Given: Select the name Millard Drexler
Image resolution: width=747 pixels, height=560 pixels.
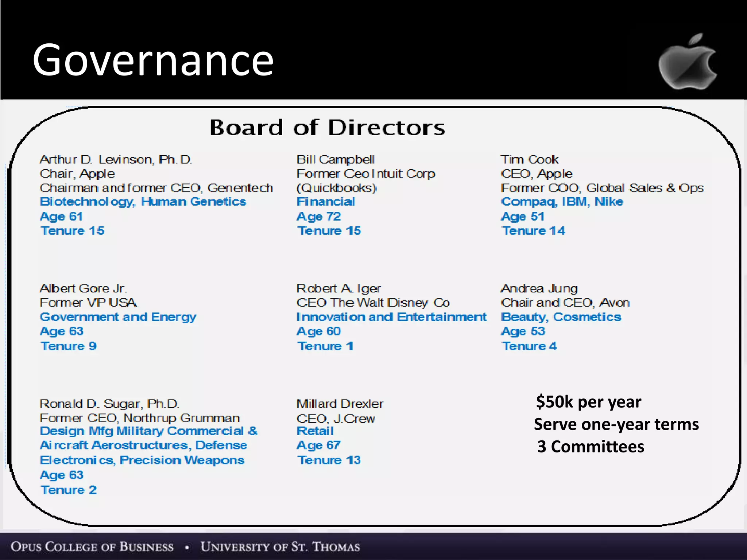Looking at the screenshot, I should (x=340, y=404).
